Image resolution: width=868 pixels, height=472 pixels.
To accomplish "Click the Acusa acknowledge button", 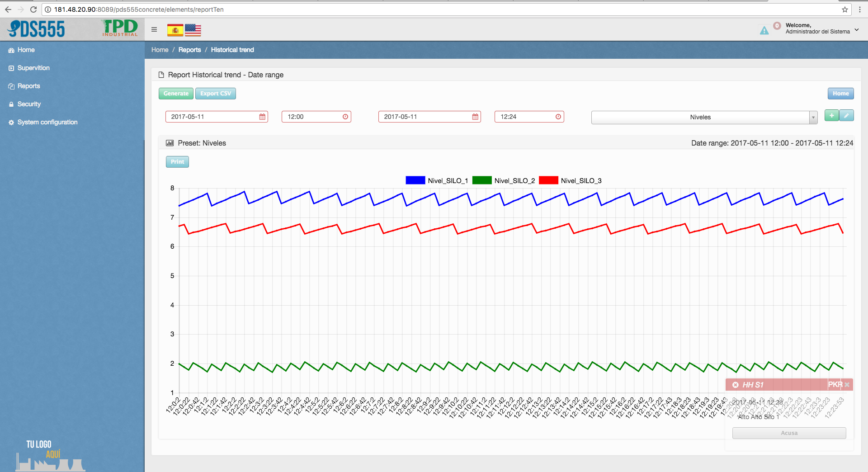I will point(789,433).
